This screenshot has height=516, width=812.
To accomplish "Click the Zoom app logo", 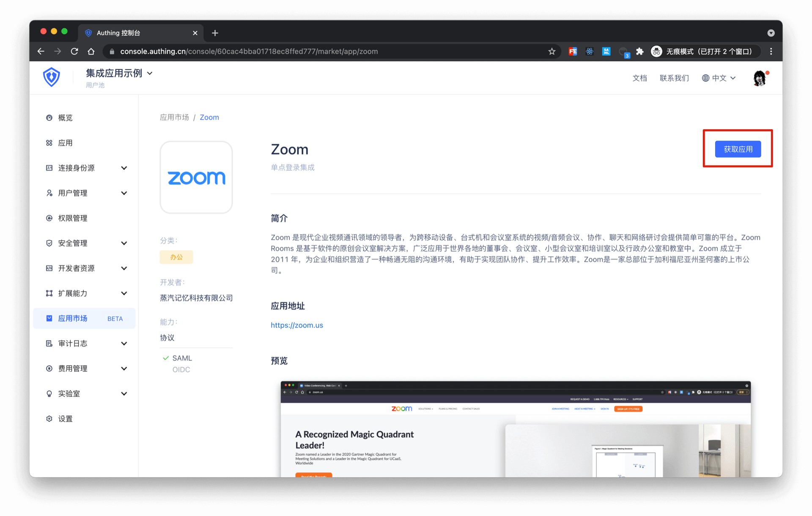I will 196,177.
